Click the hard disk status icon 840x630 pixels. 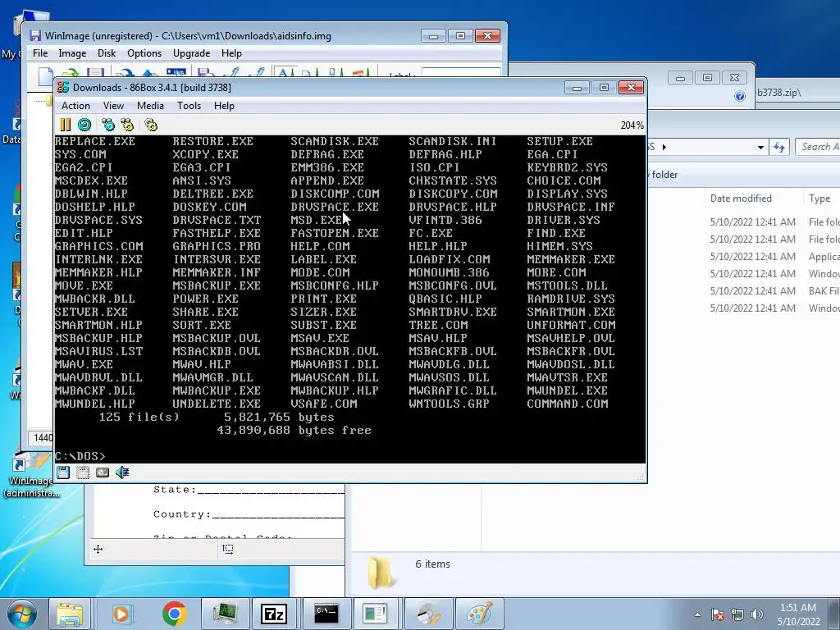click(103, 472)
